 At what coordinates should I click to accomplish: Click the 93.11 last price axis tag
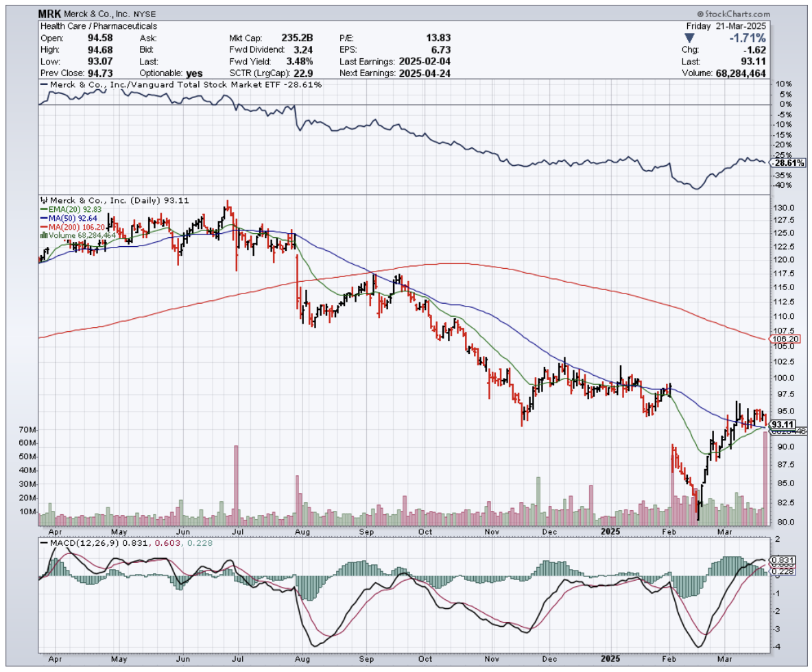[783, 424]
